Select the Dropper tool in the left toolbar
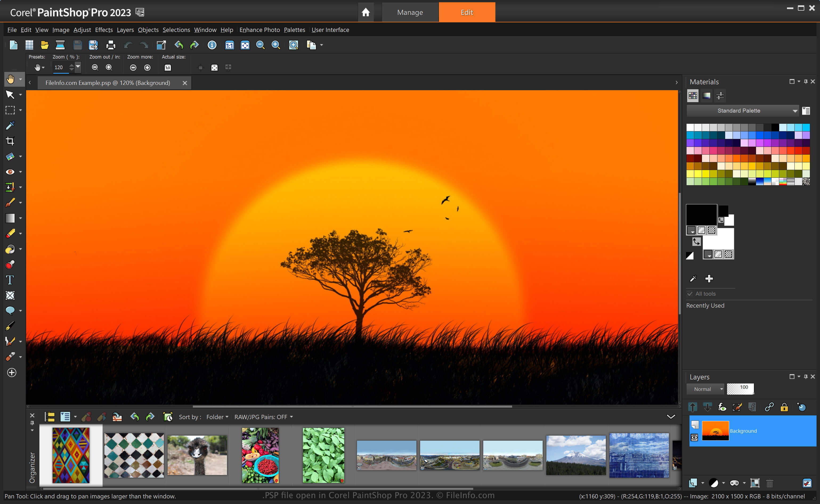 pos(10,126)
